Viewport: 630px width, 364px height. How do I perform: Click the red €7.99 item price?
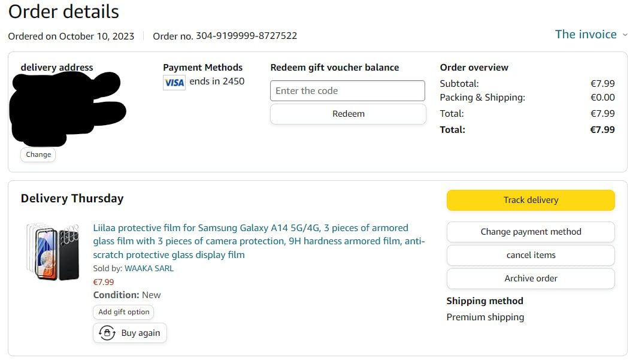click(104, 282)
